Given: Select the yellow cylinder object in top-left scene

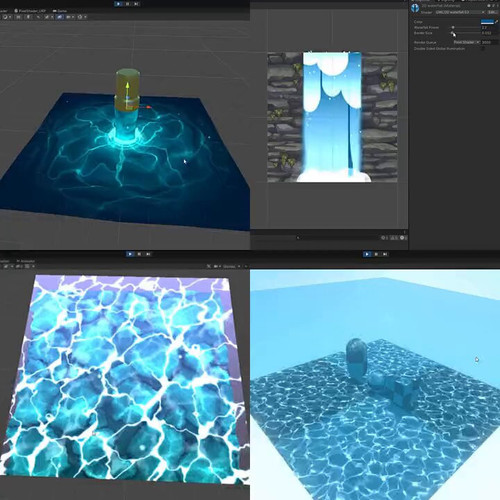Looking at the screenshot, I should coord(127,89).
